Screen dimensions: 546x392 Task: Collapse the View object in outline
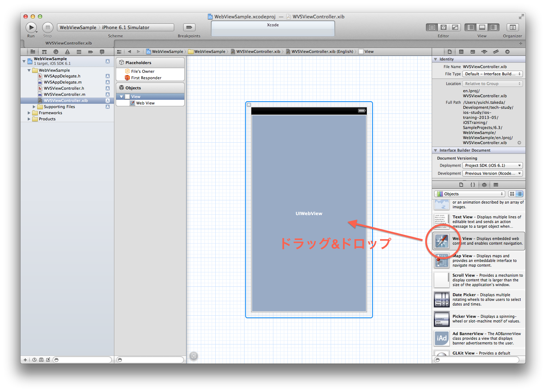click(x=122, y=97)
